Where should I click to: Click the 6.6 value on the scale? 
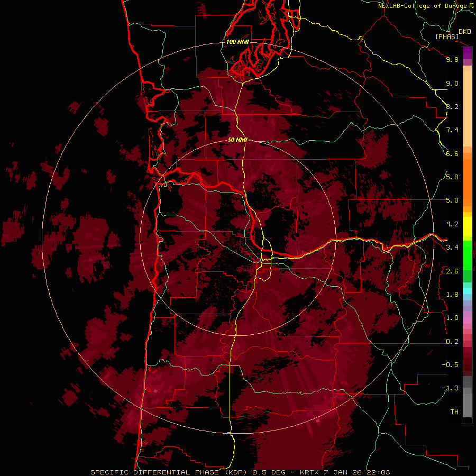[x=452, y=153]
